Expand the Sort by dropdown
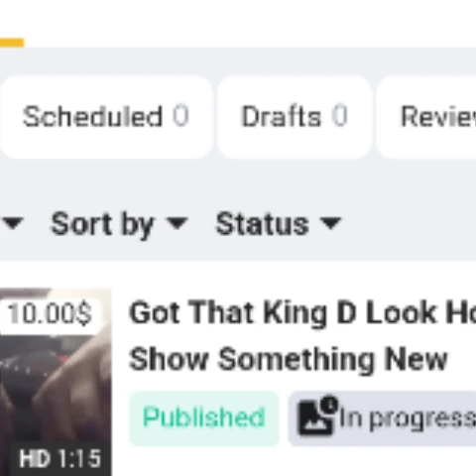Screen dimensions: 476x476 pos(119,225)
